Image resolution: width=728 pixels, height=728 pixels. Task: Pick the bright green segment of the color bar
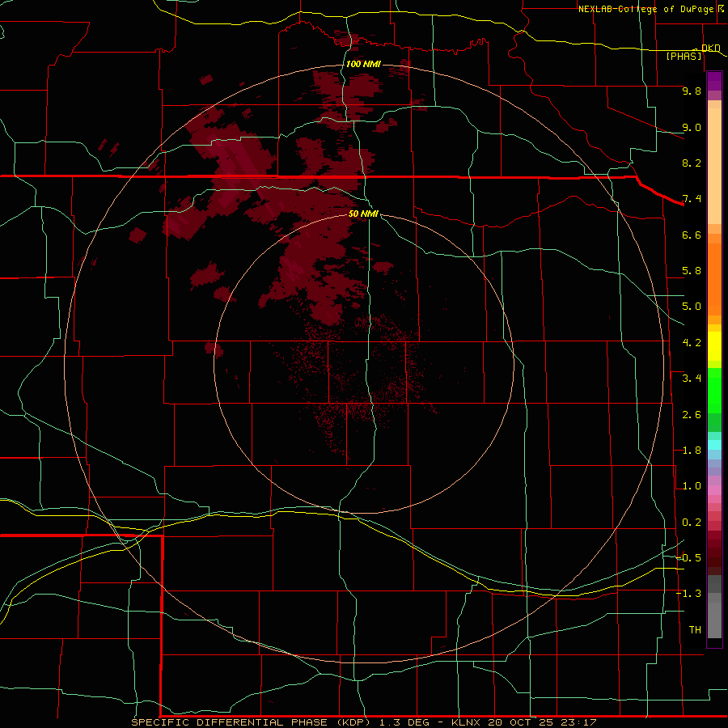(714, 390)
